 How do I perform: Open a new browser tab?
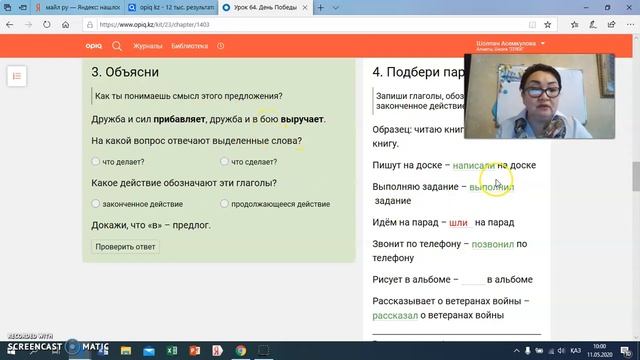[x=321, y=7]
